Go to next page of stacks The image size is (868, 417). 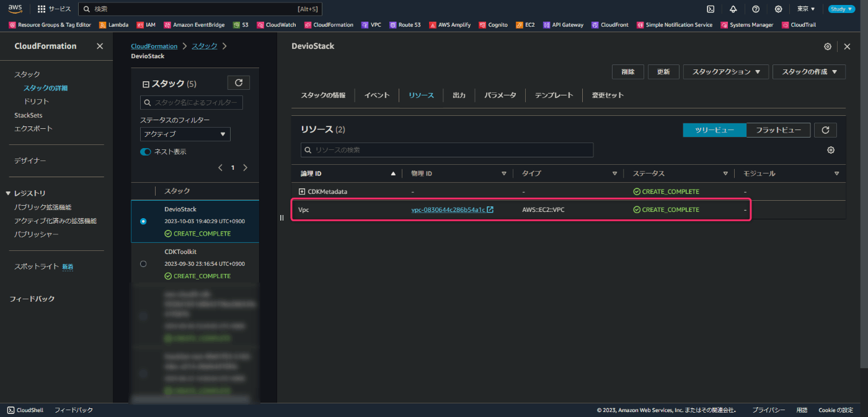246,167
